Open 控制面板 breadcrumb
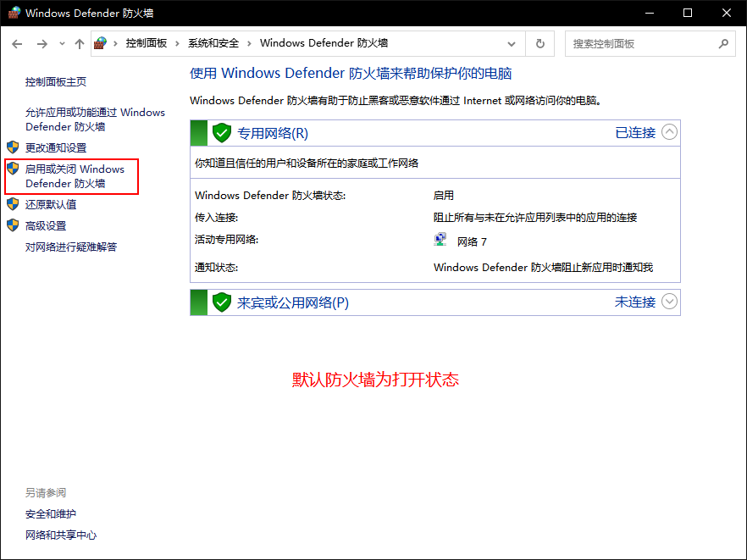747x560 pixels. (147, 43)
